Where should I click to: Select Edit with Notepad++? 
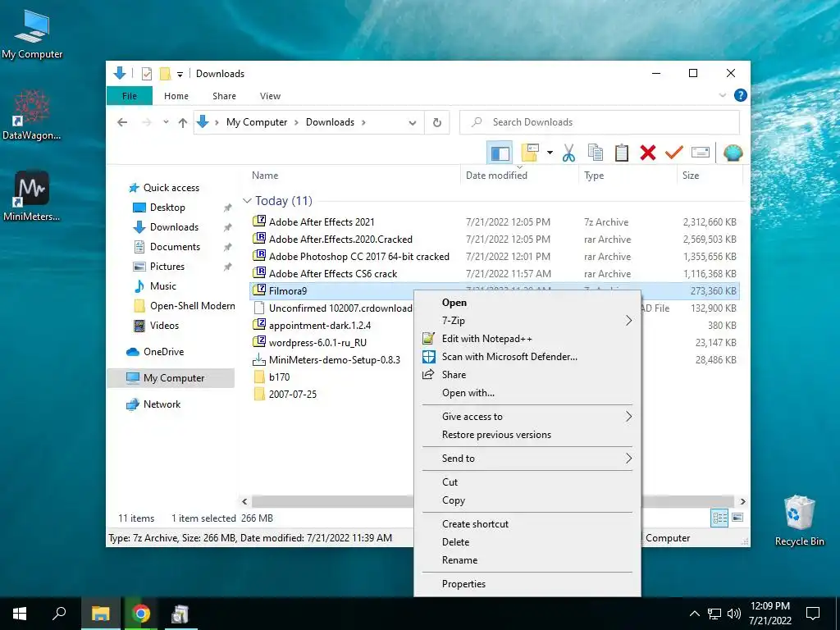point(487,339)
